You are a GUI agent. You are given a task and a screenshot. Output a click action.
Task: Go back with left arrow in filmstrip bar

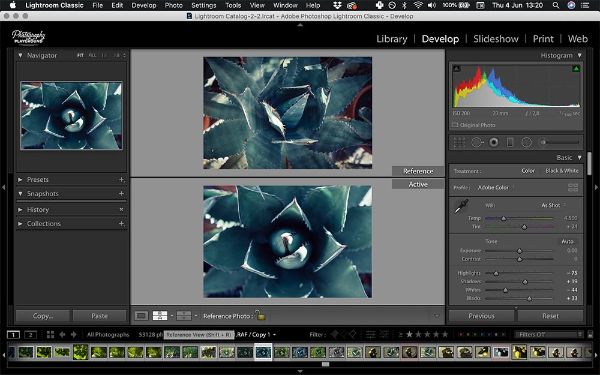pos(62,334)
